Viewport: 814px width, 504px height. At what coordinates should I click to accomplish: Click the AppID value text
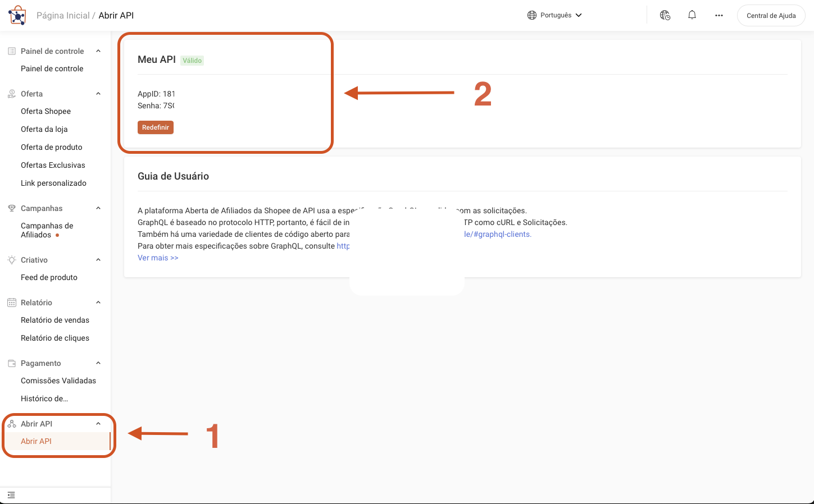(x=169, y=94)
